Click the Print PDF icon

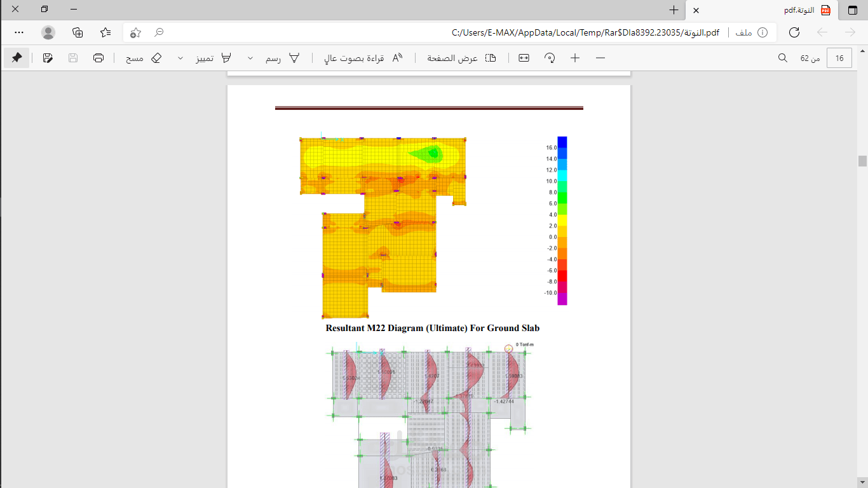click(98, 58)
